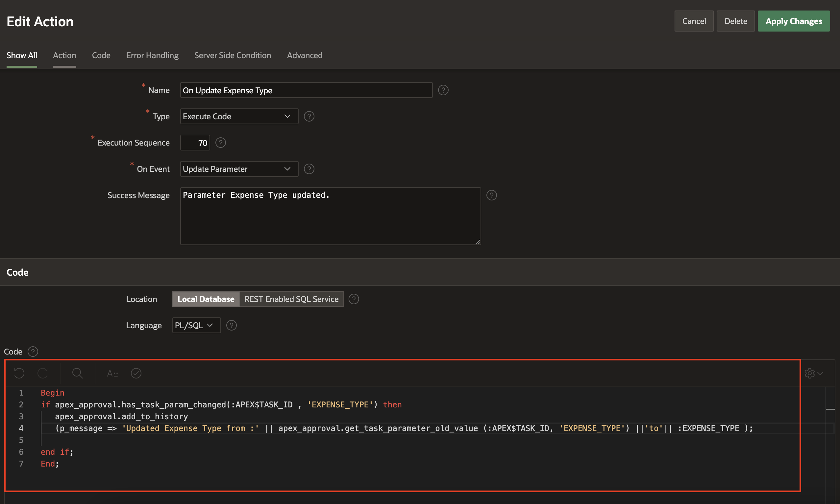Click the code editor minimap scrollbar marker
Viewport: 840px width, 504px height.
[830, 409]
